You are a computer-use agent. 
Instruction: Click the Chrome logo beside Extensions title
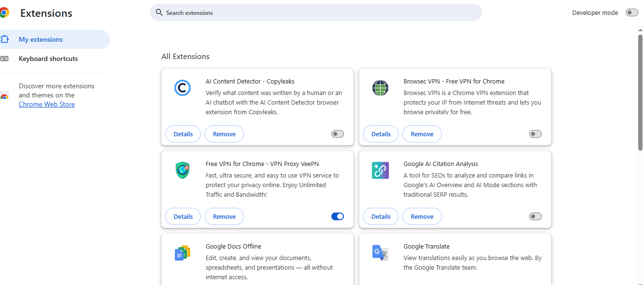coord(4,13)
